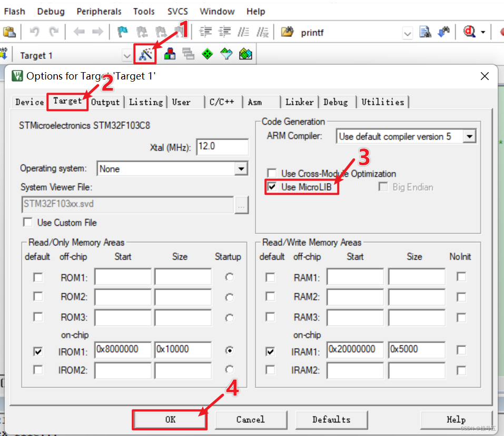Open Manage Multi-Project Workspace icon
Image resolution: width=504 pixels, height=436 pixels.
point(189,54)
